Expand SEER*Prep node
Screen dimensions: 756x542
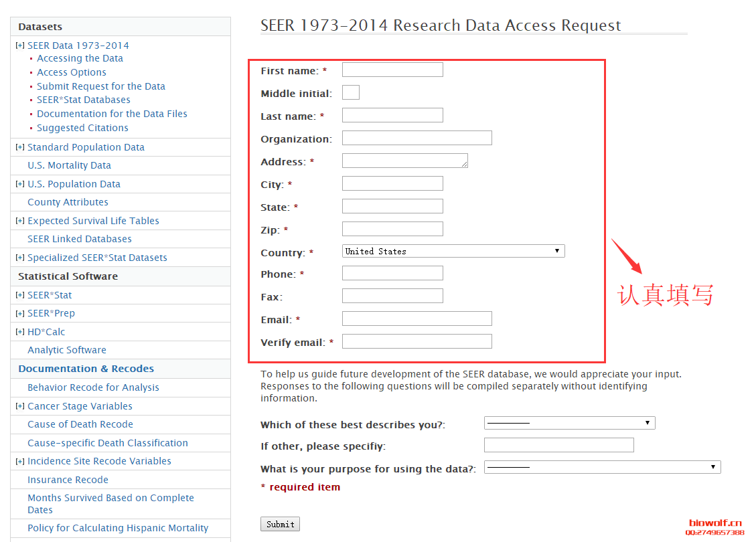(20, 313)
